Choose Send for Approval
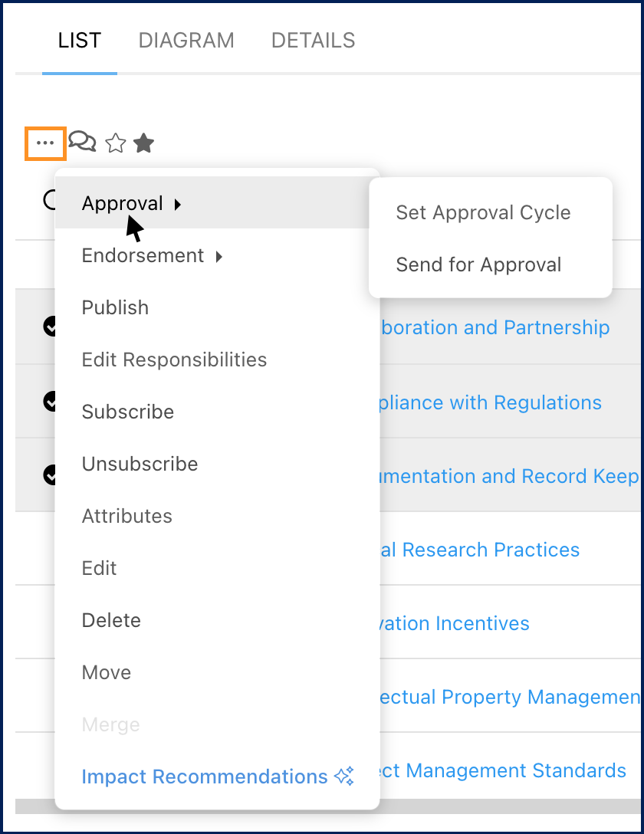Image resolution: width=644 pixels, height=834 pixels. tap(478, 264)
